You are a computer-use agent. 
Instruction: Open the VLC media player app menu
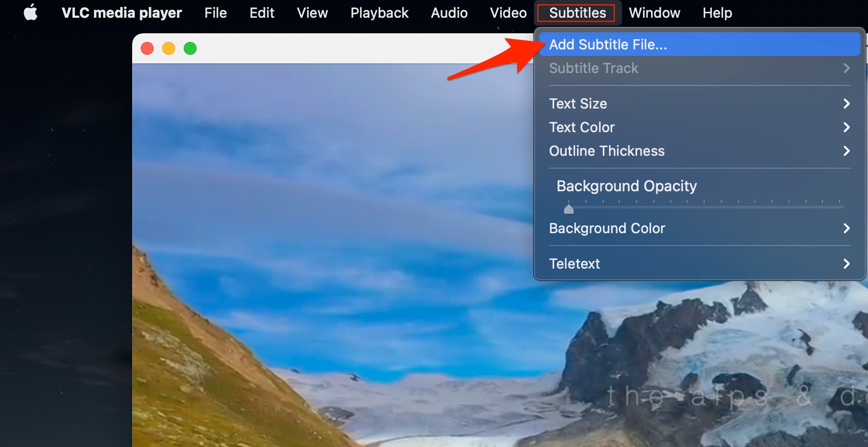[122, 12]
